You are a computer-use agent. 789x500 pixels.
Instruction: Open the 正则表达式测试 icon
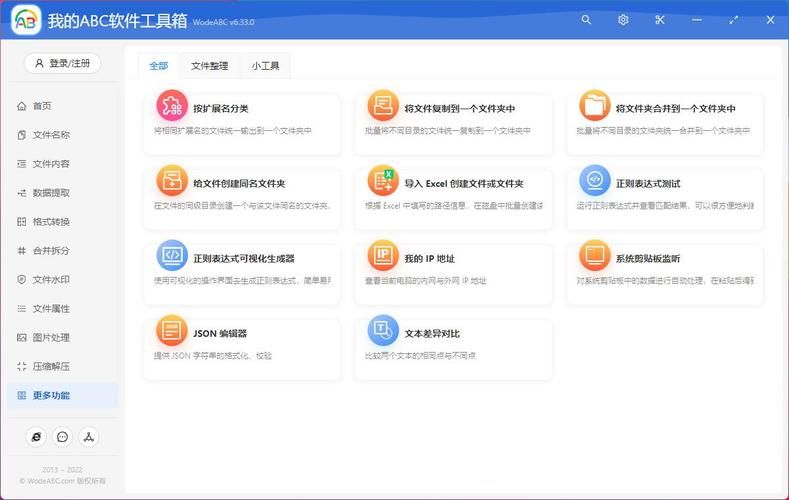click(594, 180)
